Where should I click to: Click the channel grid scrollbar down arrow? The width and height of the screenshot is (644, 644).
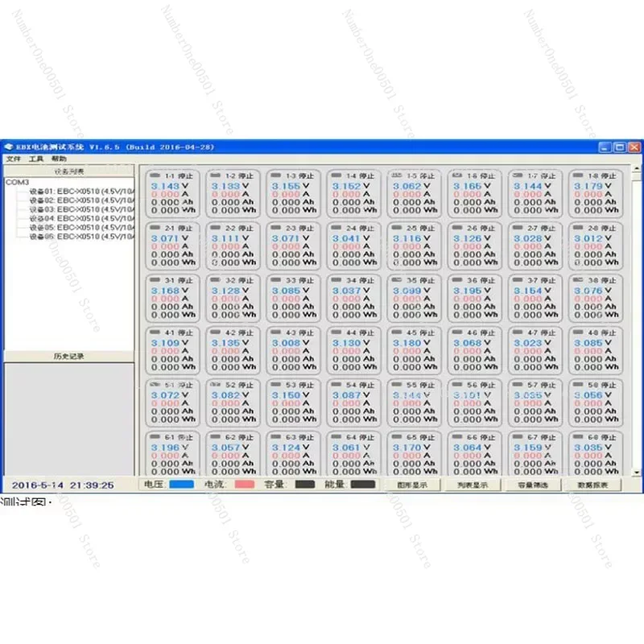637,473
